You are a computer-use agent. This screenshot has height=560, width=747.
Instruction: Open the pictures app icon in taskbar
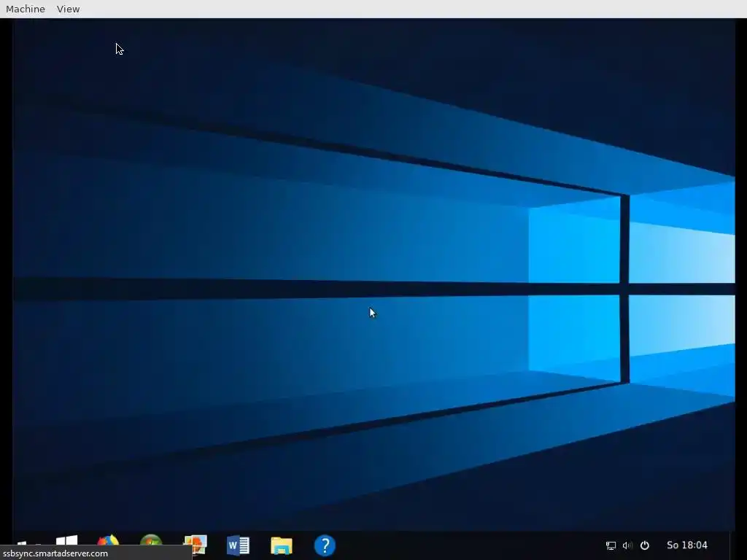click(x=196, y=544)
